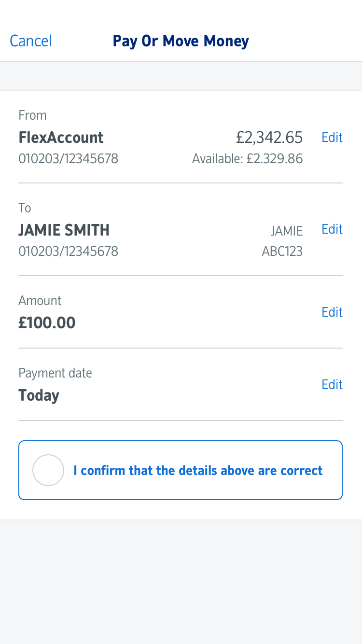The height and width of the screenshot is (644, 362).
Task: Click the payee account number under JAMIE SMITH
Action: point(68,251)
